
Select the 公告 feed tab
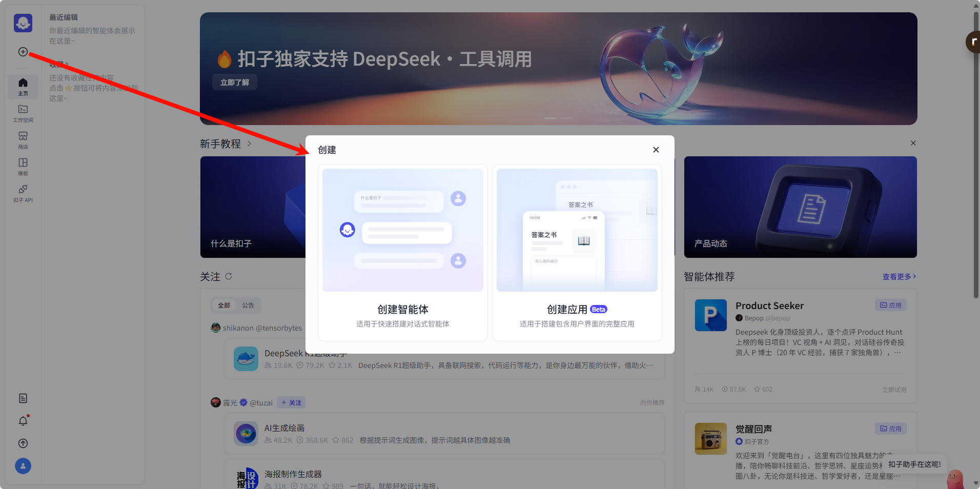click(248, 305)
